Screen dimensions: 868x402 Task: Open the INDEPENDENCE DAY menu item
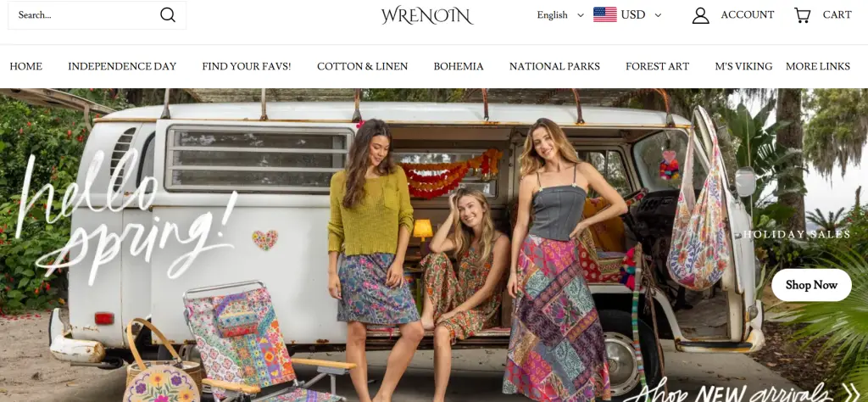tap(122, 66)
